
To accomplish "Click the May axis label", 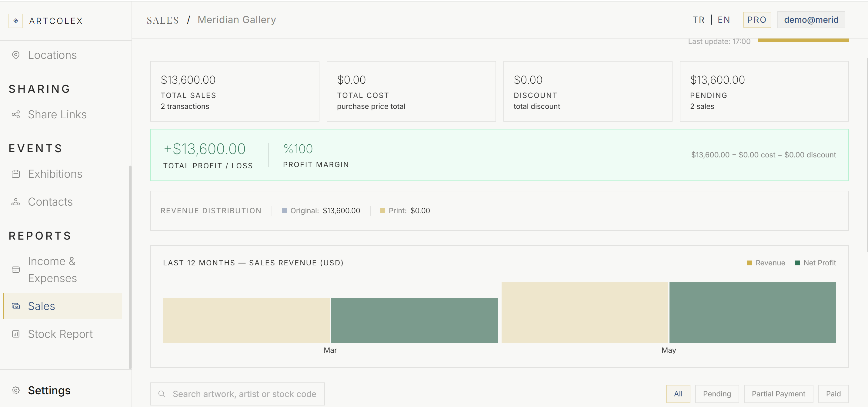I will [669, 350].
